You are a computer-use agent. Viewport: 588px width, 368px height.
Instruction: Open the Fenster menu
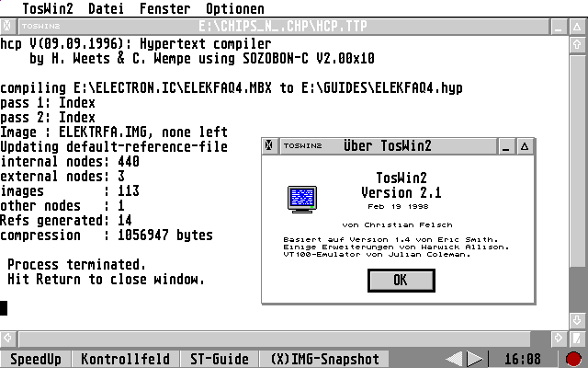coord(165,8)
